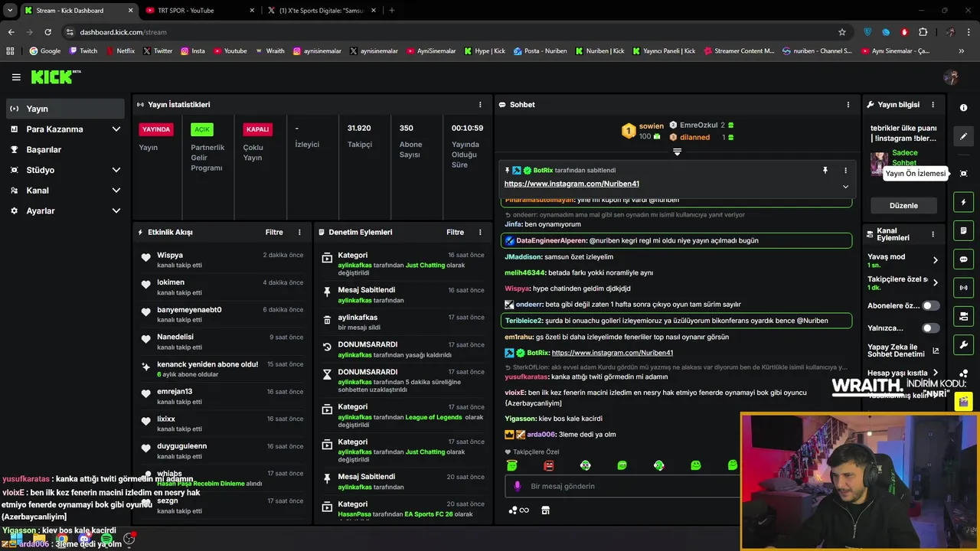980x551 pixels.
Task: Toggle Abonelere özel chat switch
Action: coord(930,306)
